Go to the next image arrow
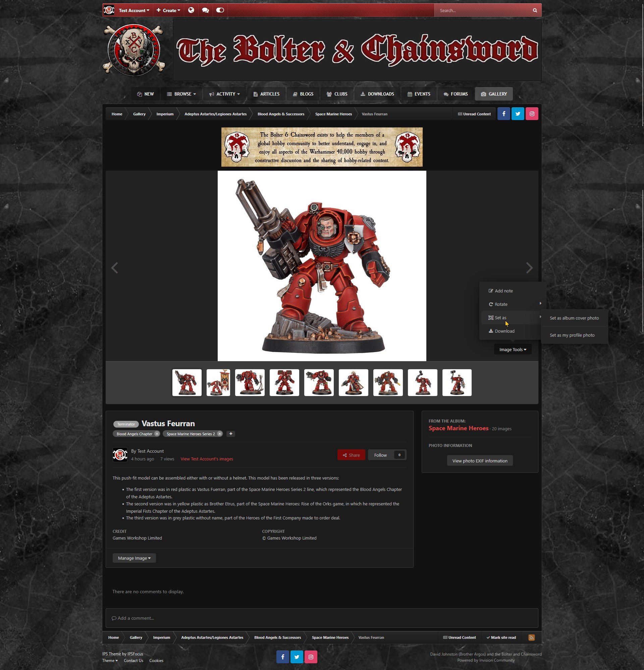 point(529,268)
